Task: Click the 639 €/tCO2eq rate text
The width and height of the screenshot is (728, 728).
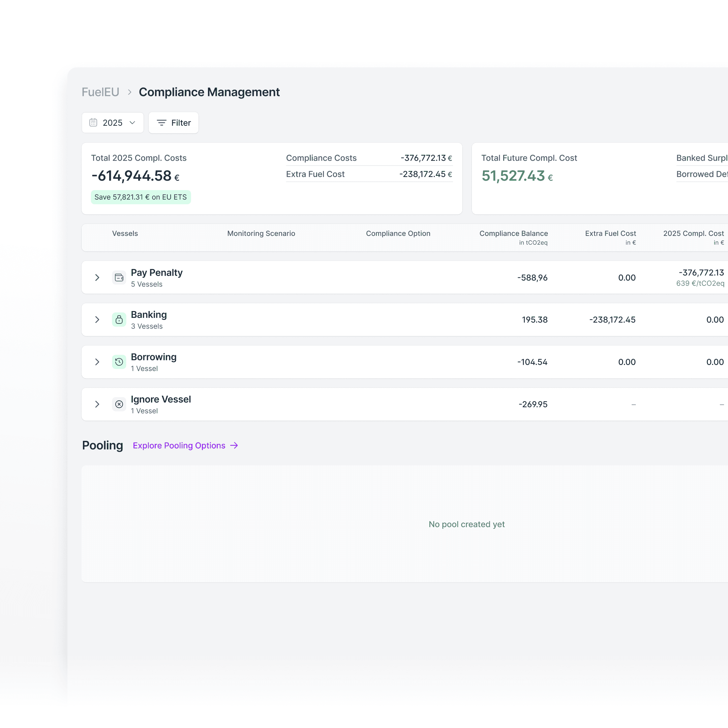Action: (x=700, y=283)
